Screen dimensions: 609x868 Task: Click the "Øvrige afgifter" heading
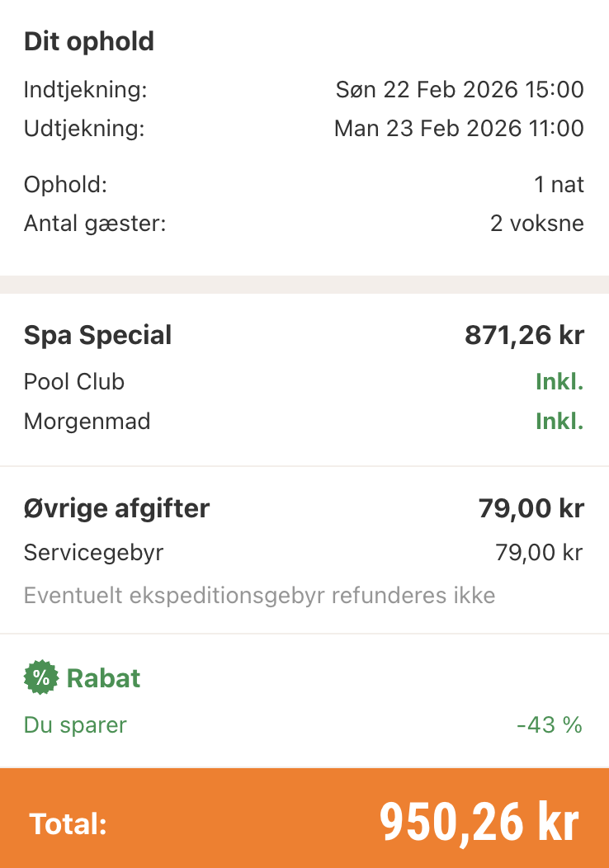(116, 508)
